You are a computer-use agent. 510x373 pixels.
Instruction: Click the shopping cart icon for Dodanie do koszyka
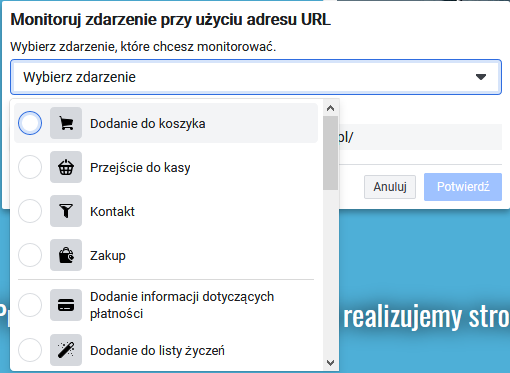pos(66,123)
